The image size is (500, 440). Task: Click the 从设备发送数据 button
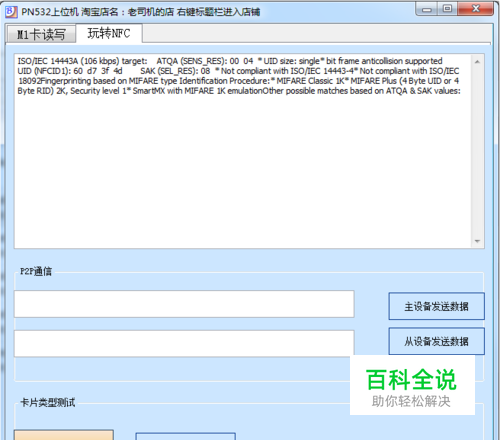pyautogui.click(x=436, y=341)
